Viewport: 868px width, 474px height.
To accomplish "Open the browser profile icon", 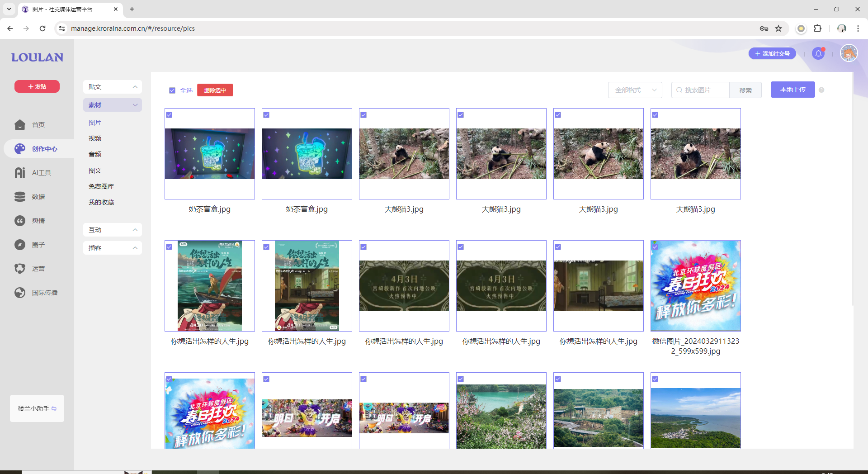I will pos(842,28).
